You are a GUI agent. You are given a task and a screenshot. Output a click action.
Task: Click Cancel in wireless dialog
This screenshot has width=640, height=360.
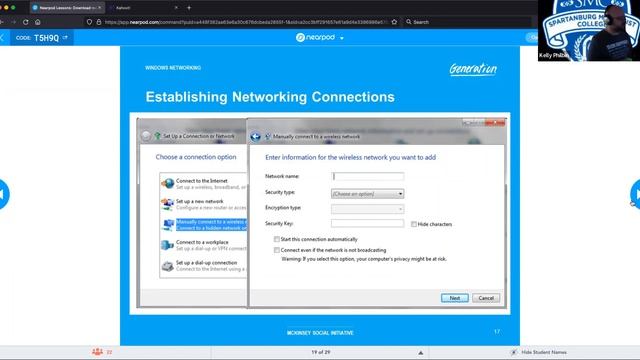(x=486, y=298)
